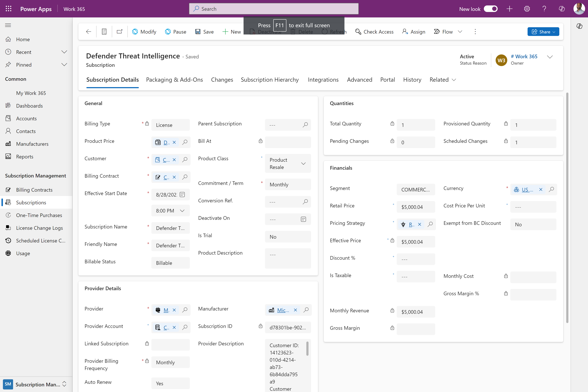
Task: Open record in new window icon
Action: 119,32
